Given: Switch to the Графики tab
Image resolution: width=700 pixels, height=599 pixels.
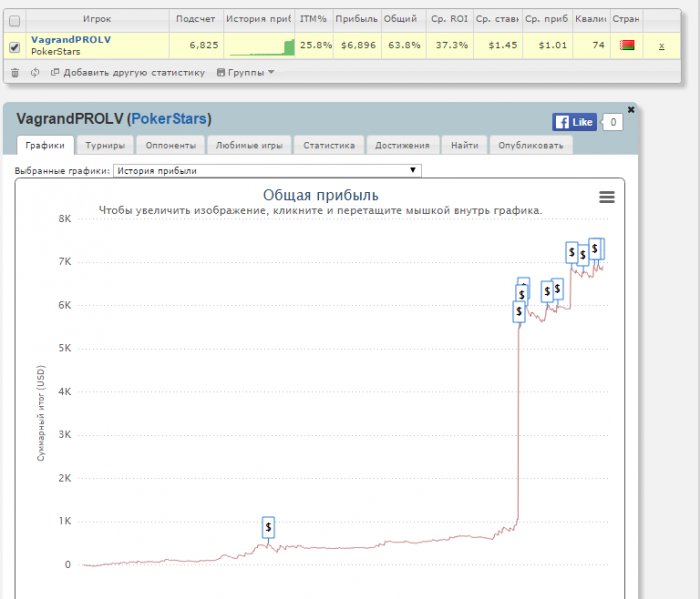Looking at the screenshot, I should [45, 145].
